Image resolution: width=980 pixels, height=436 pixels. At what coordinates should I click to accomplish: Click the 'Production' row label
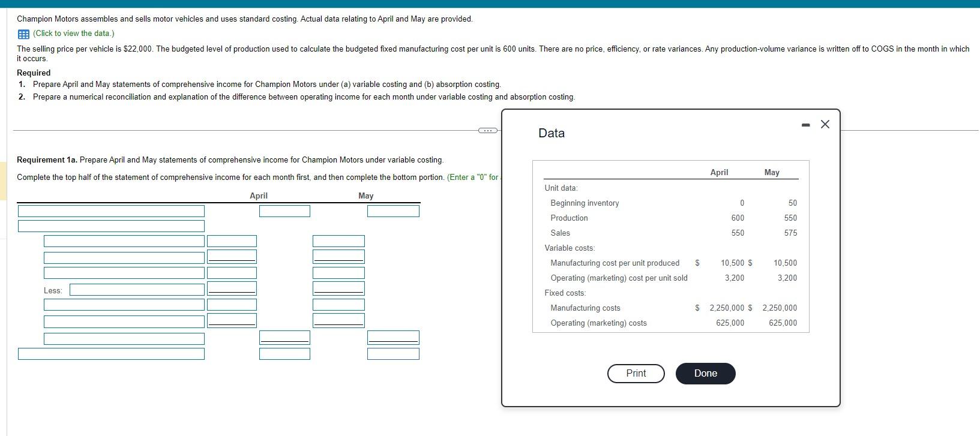[569, 218]
